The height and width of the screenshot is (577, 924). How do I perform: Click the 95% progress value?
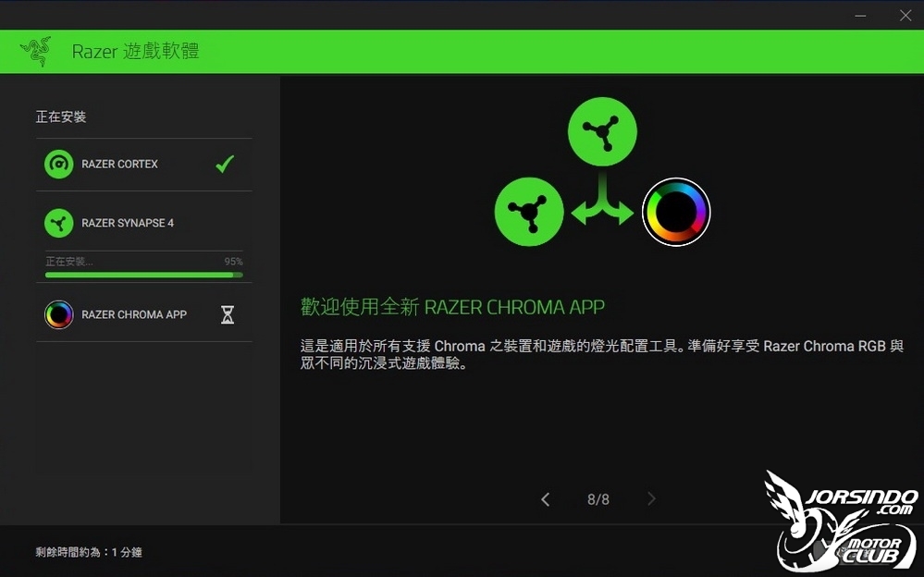point(233,262)
